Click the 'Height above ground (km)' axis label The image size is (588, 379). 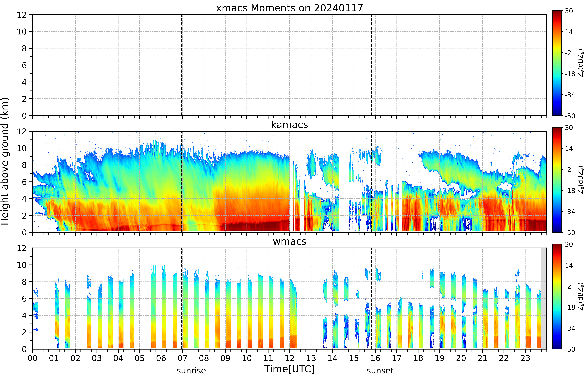[5, 161]
